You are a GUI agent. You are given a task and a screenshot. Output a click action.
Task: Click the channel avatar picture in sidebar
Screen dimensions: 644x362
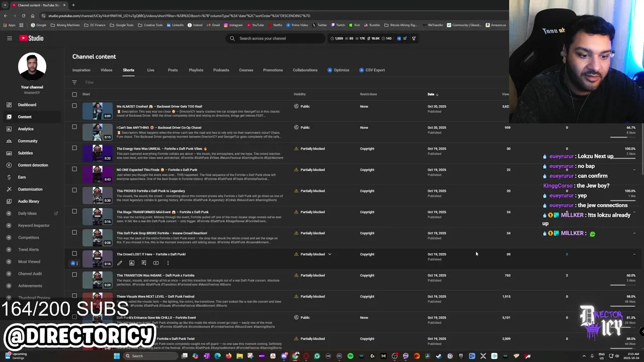tap(32, 66)
